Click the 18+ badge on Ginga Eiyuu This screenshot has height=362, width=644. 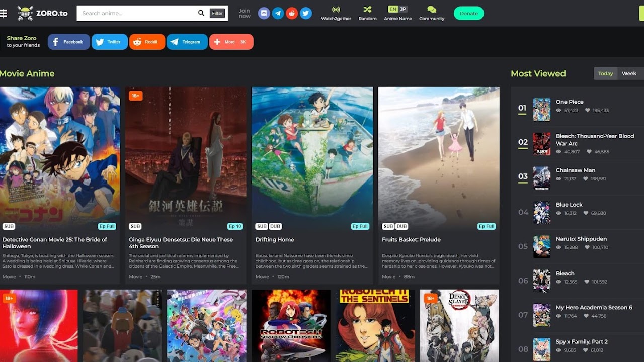135,96
